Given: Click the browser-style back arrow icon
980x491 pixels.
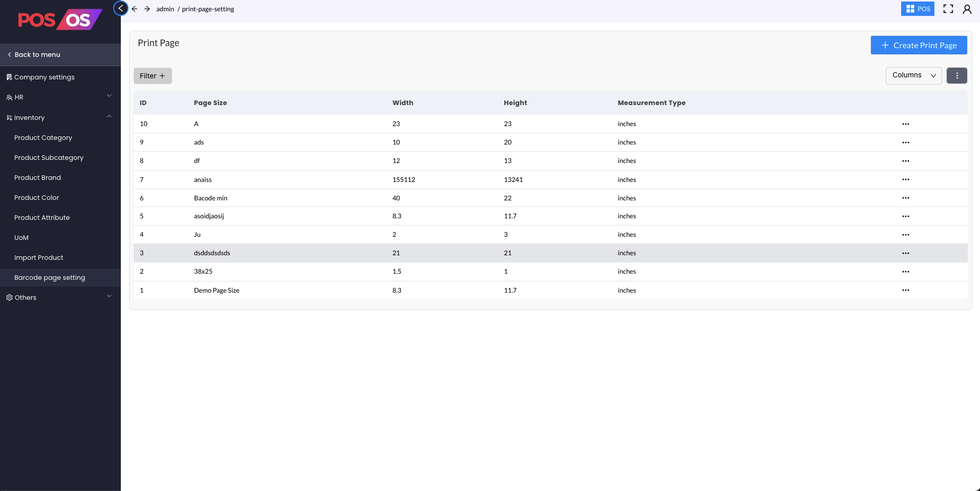Looking at the screenshot, I should [135, 9].
